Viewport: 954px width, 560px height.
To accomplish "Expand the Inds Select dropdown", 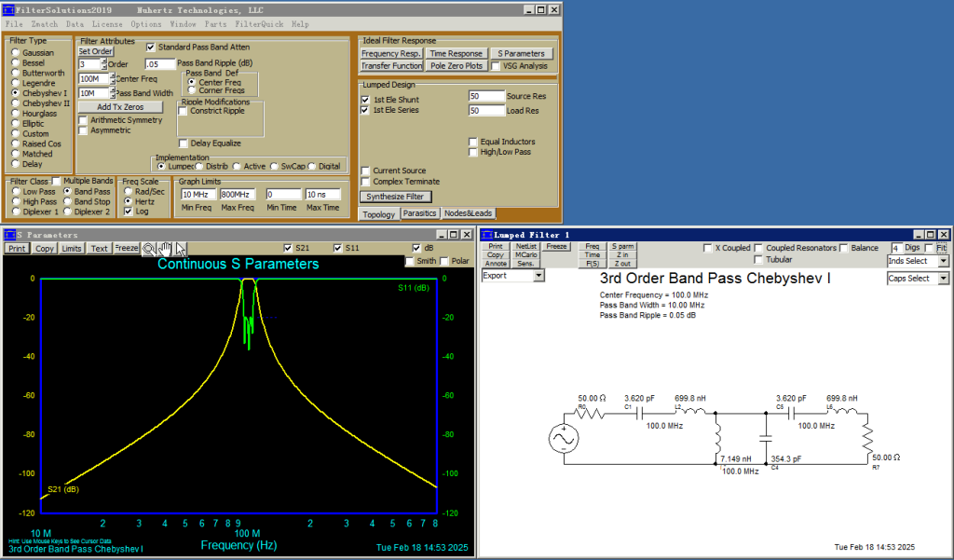I will tap(943, 261).
